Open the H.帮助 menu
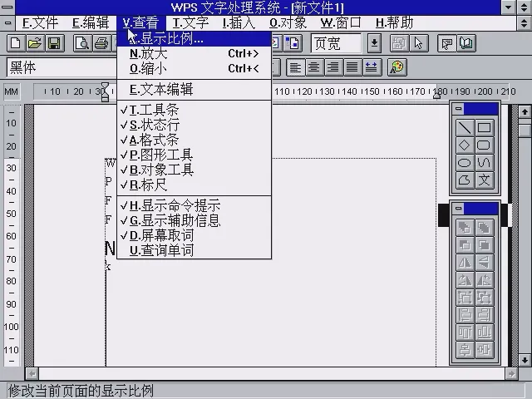This screenshot has width=532, height=399. click(x=394, y=23)
